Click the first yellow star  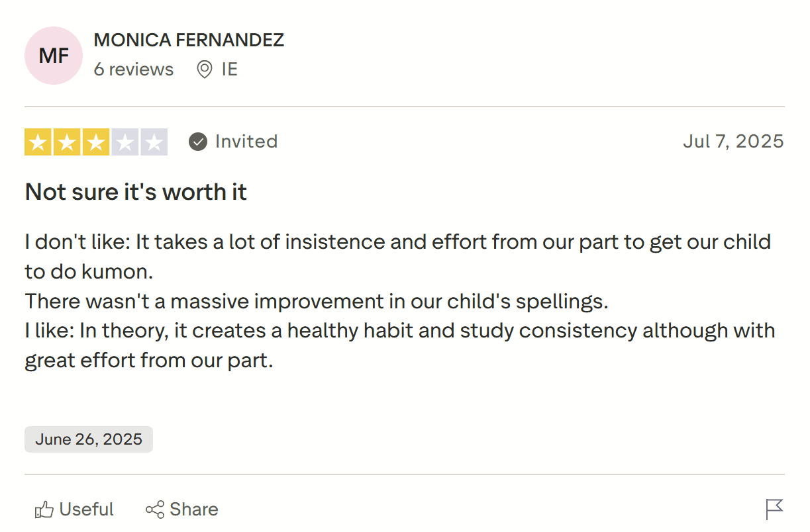38,142
